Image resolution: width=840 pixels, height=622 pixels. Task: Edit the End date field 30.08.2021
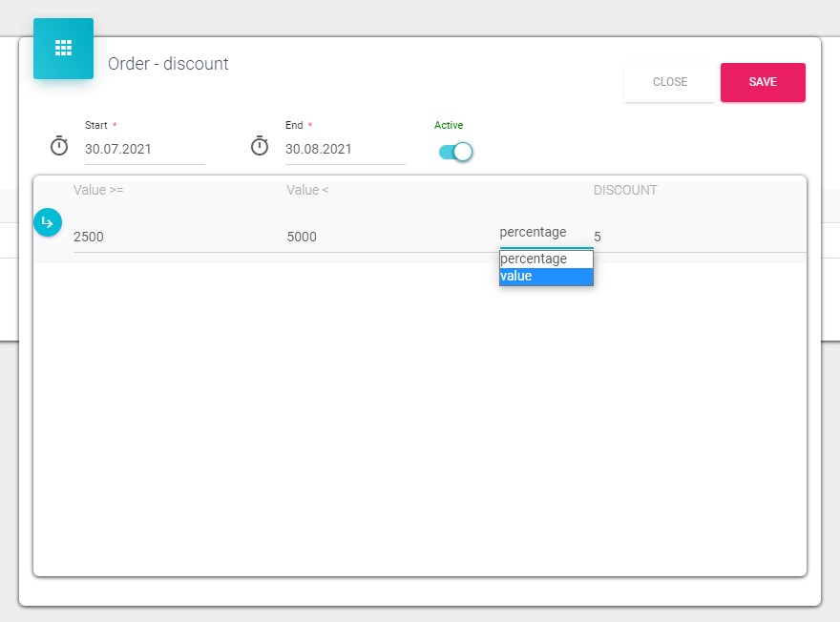point(344,149)
